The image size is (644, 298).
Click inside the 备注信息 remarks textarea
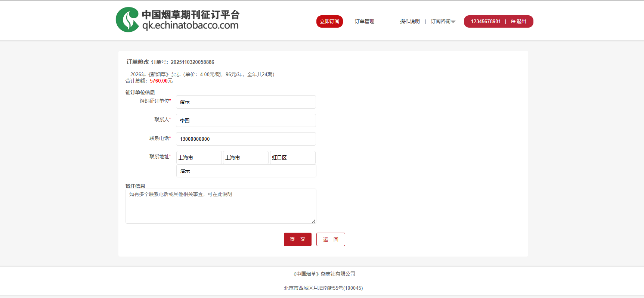(220, 206)
